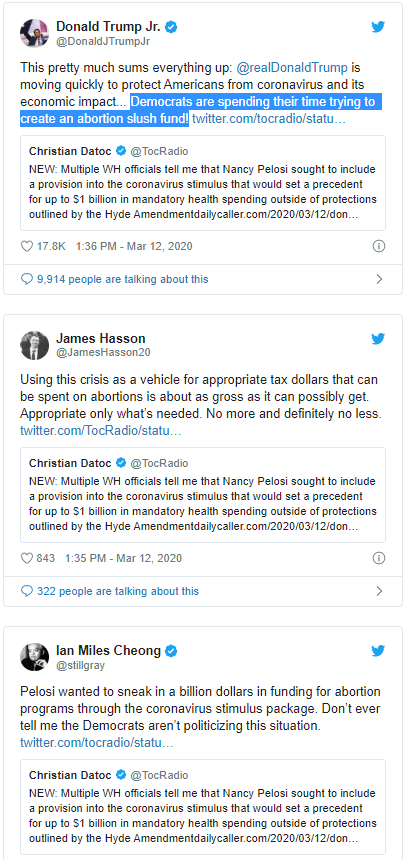Viewport: 406px width, 860px height.
Task: Click the @realDonaldTrump mention link
Action: click(x=292, y=68)
